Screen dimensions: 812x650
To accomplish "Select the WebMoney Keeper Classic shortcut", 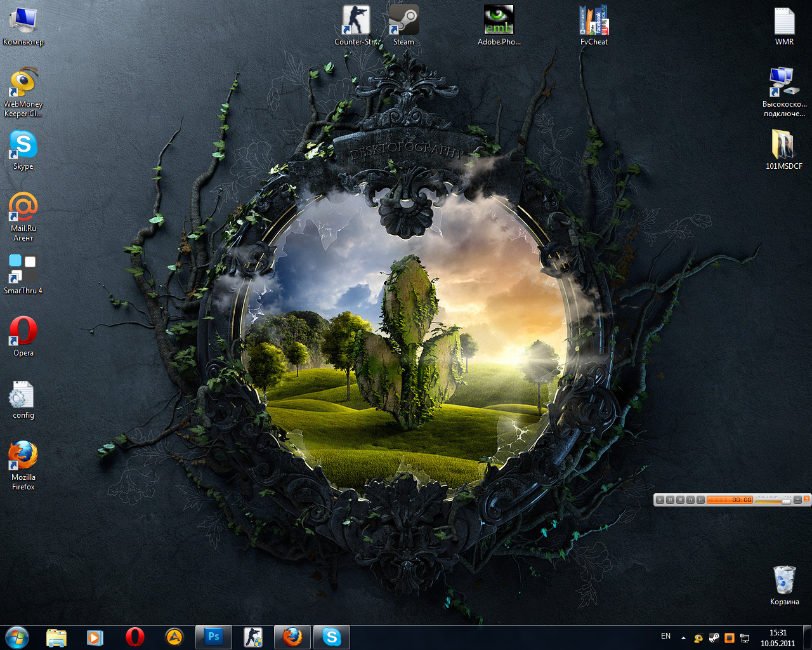I will (23, 93).
